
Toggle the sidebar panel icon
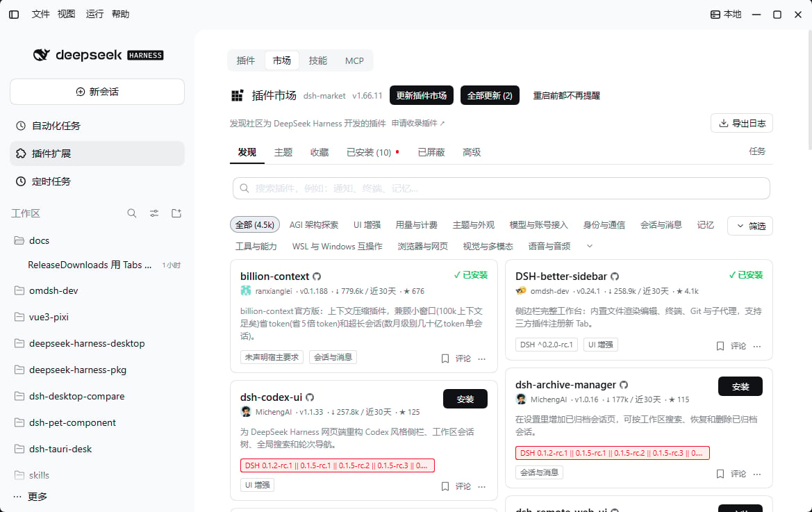[x=14, y=15]
